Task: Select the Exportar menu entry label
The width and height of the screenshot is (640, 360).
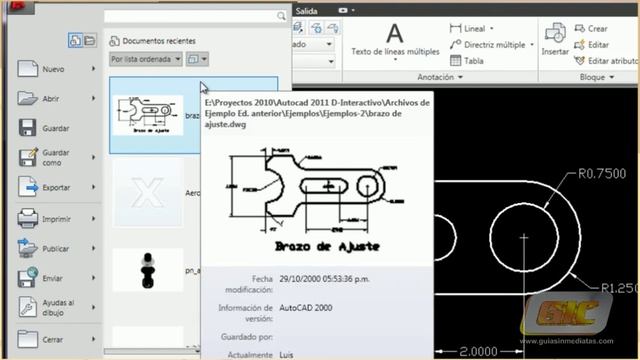Action: click(x=56, y=187)
